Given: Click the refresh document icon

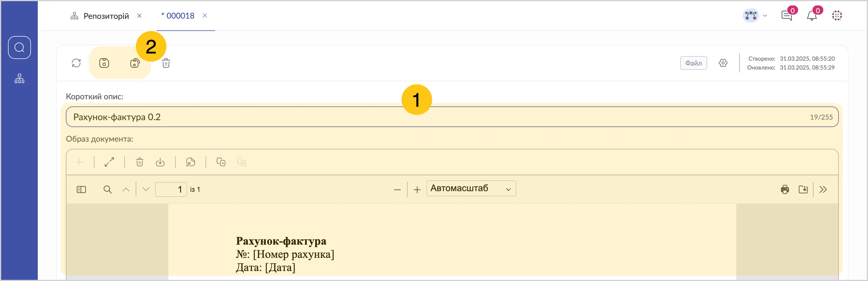Looking at the screenshot, I should pyautogui.click(x=76, y=63).
